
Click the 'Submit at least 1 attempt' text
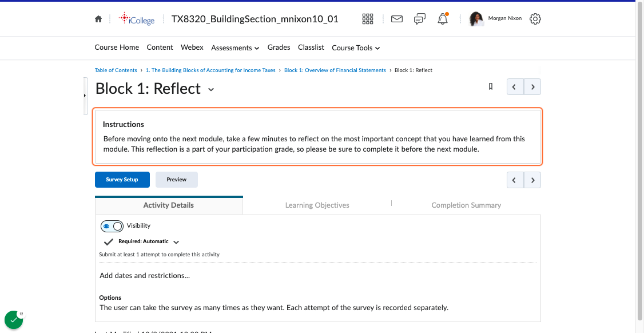(x=160, y=255)
